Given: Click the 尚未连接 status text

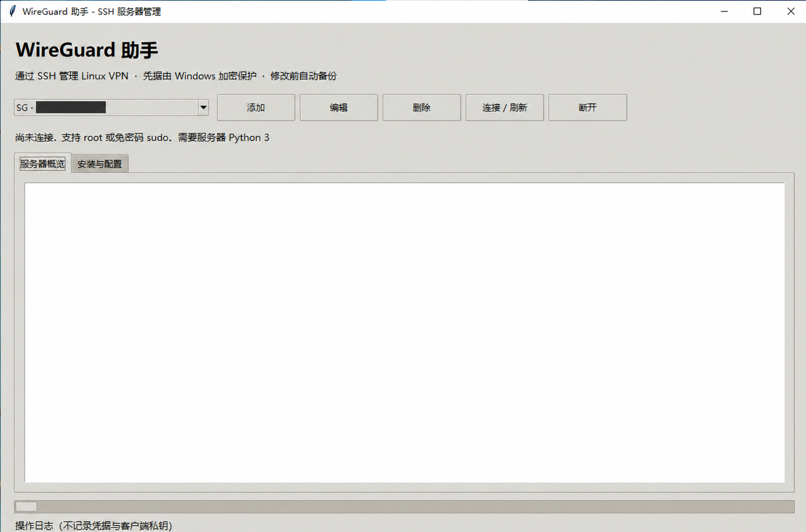Looking at the screenshot, I should (142, 137).
